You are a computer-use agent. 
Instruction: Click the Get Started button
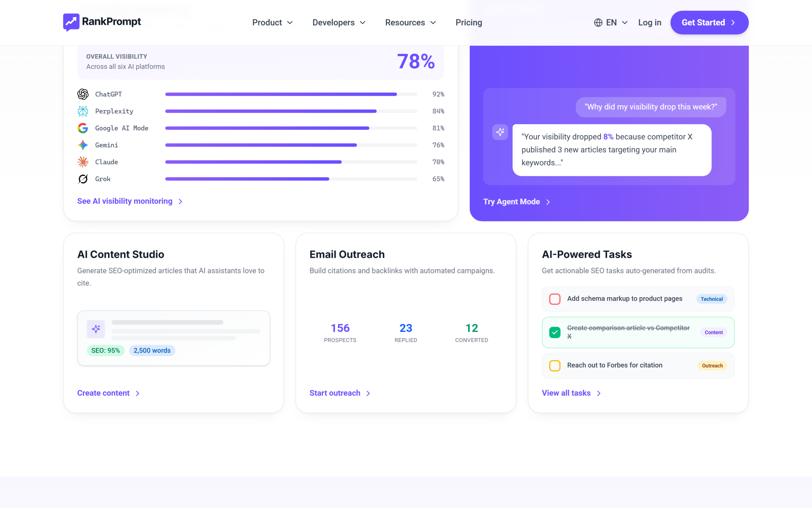[x=709, y=23]
